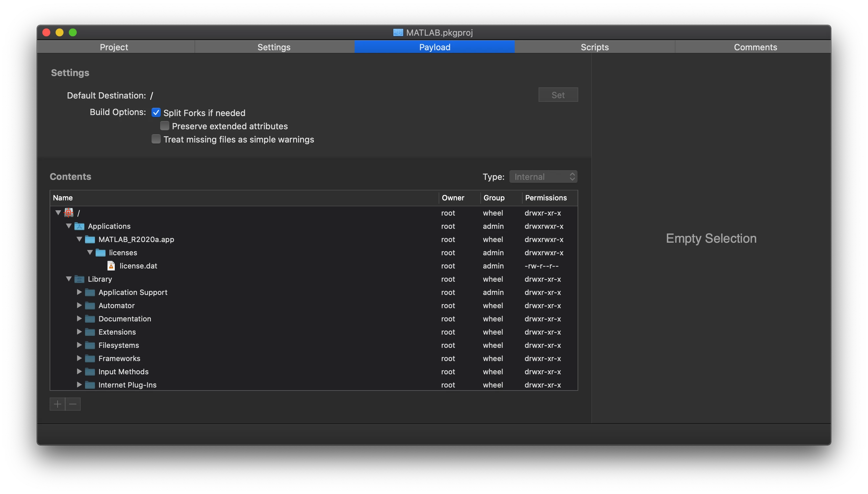
Task: Click the Set destination button
Action: pyautogui.click(x=558, y=95)
